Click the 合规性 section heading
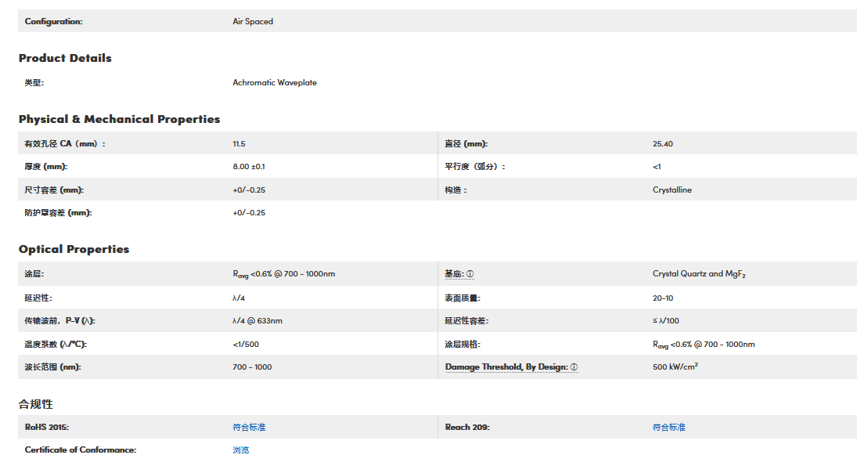 (x=36, y=404)
